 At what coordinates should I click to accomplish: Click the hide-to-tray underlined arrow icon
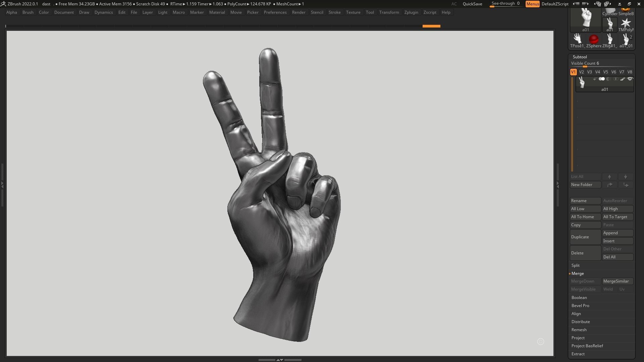tap(620, 4)
